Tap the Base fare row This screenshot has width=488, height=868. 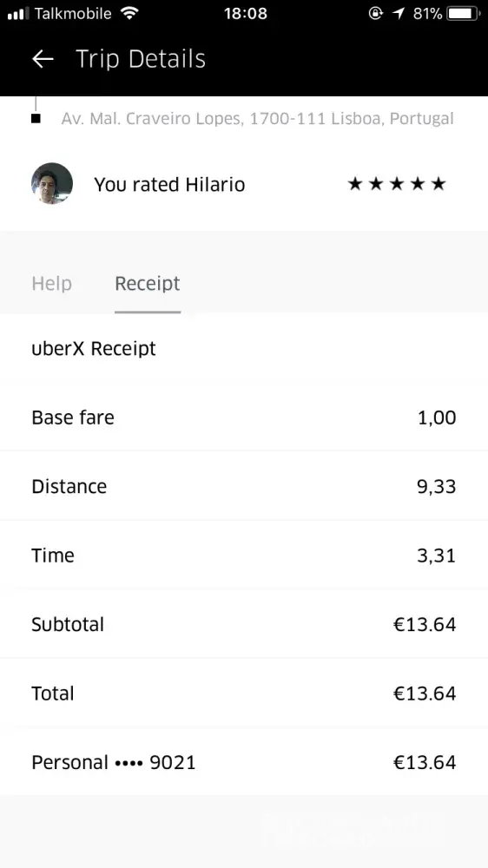point(244,417)
